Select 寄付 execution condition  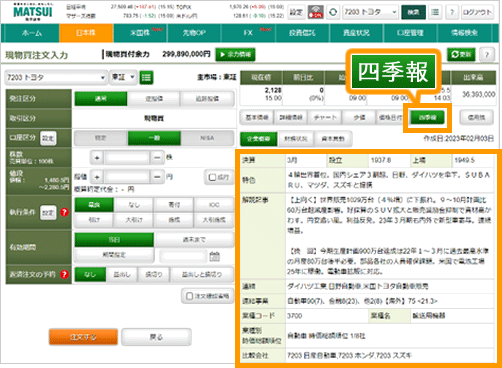pyautogui.click(x=174, y=205)
